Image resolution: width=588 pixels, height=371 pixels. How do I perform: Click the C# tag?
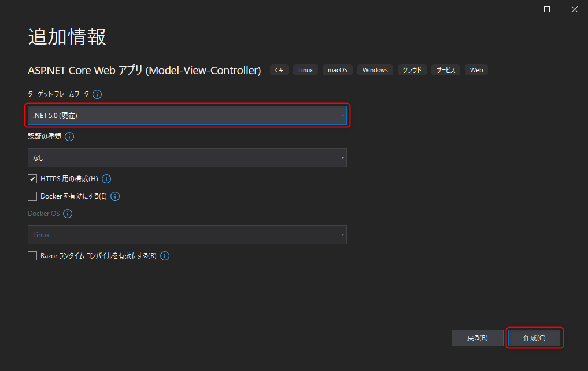[x=279, y=70]
